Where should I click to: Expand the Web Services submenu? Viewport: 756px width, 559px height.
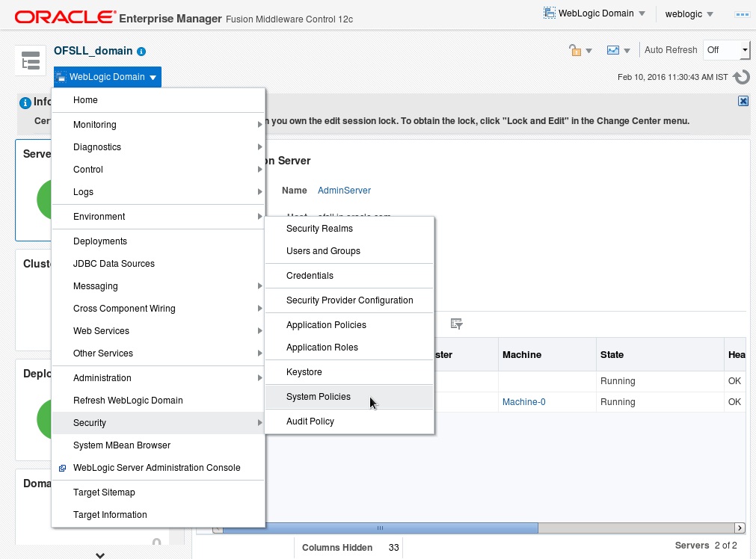pos(158,331)
